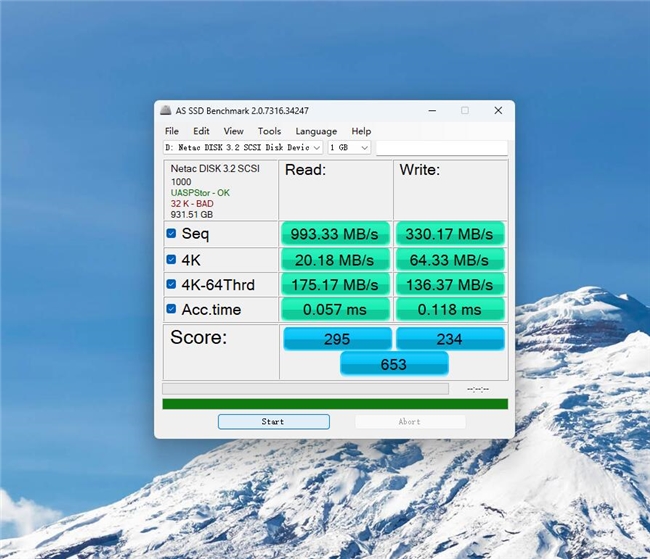
Task: Open the View menu
Action: pos(233,131)
